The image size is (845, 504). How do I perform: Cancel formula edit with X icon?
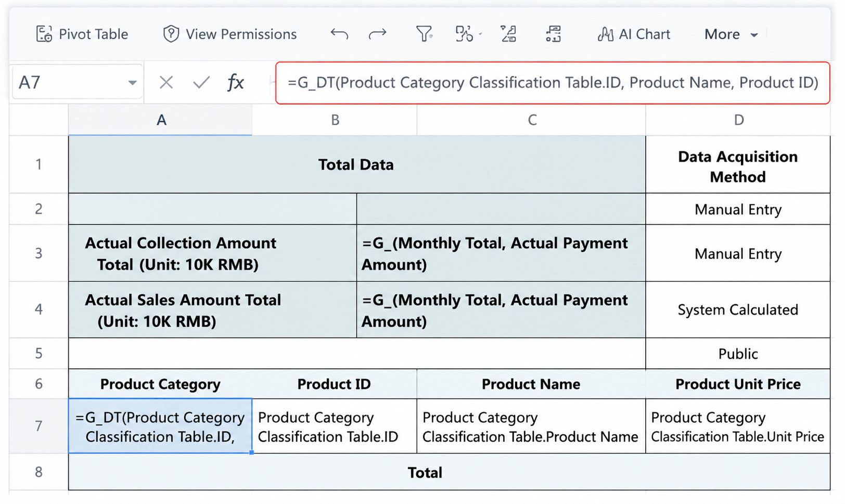point(166,82)
